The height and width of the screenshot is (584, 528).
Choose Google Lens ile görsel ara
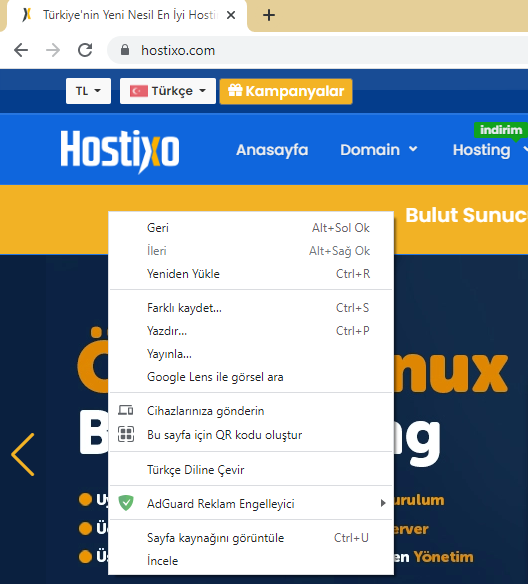251,377
